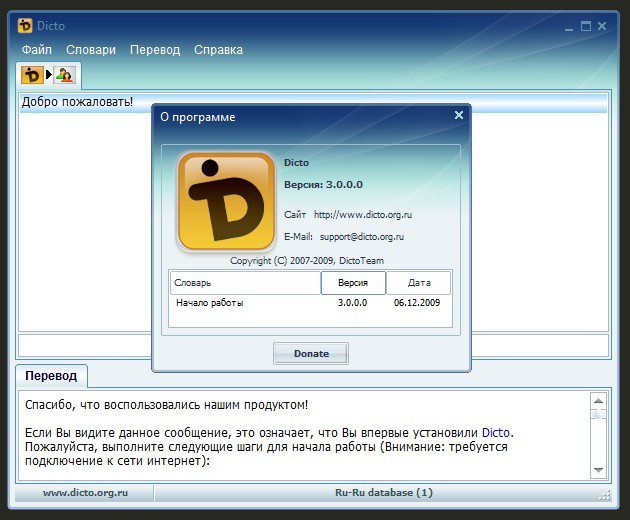Click the support@dicto.org.ru email link

click(362, 237)
